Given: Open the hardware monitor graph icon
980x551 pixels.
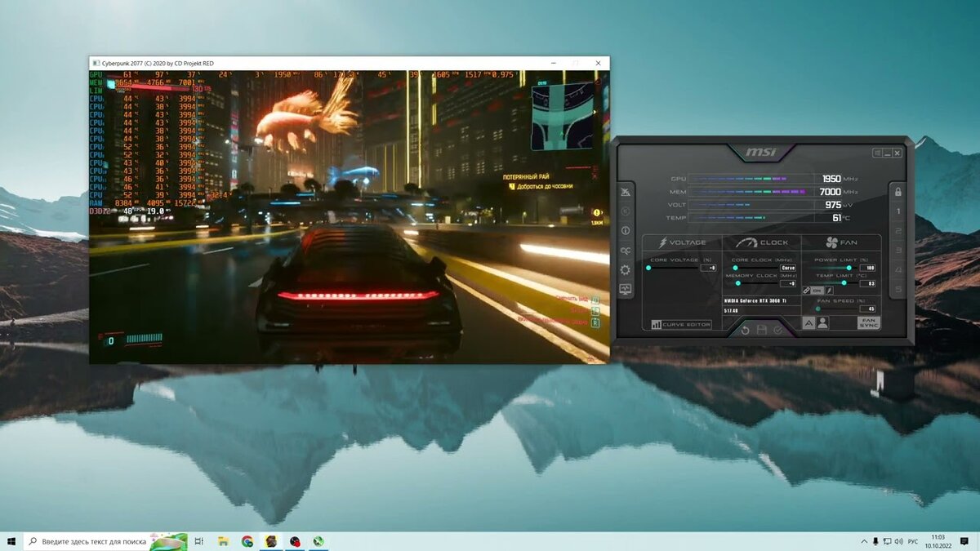Looking at the screenshot, I should pyautogui.click(x=626, y=289).
